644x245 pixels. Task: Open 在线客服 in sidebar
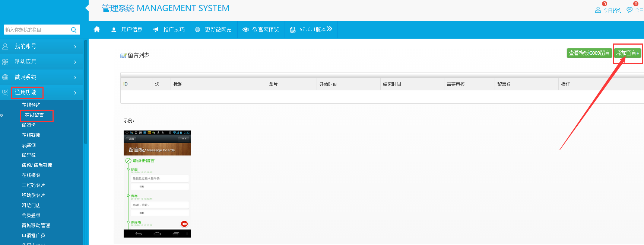tap(31, 135)
